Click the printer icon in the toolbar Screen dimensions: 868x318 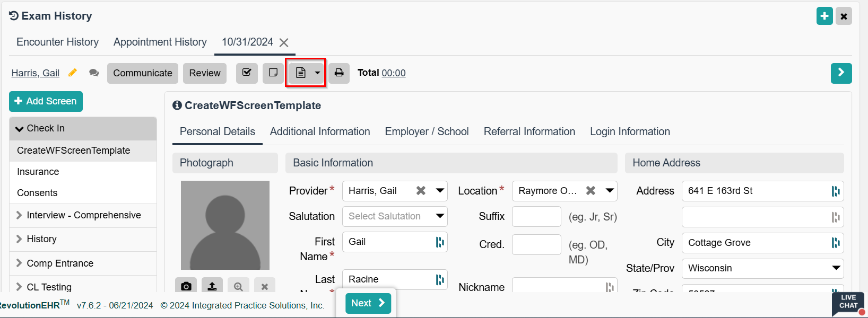click(339, 73)
